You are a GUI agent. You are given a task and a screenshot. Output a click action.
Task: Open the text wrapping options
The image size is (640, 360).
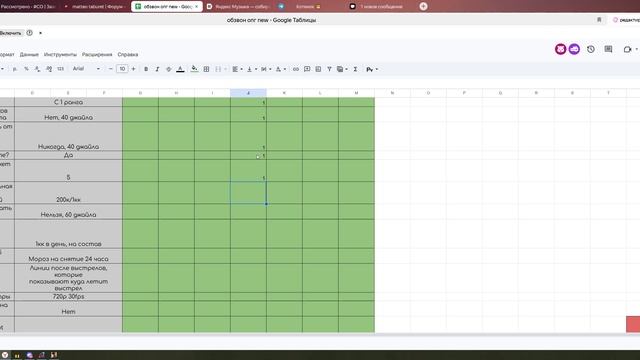coord(266,69)
